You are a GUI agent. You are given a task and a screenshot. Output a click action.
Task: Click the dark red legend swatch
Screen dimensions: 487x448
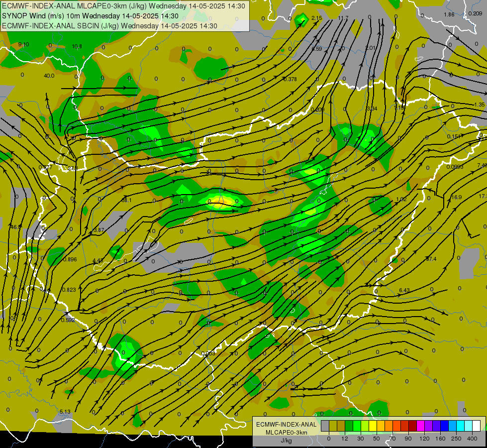coord(413,426)
